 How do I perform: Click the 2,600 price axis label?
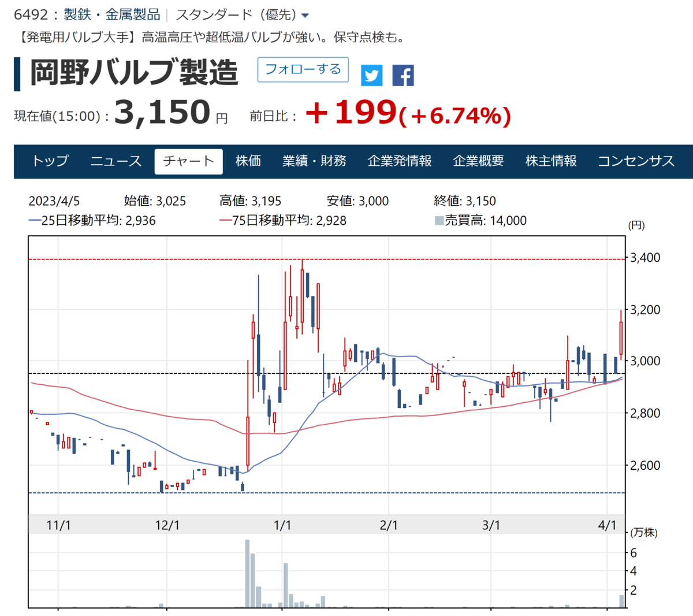pos(645,465)
